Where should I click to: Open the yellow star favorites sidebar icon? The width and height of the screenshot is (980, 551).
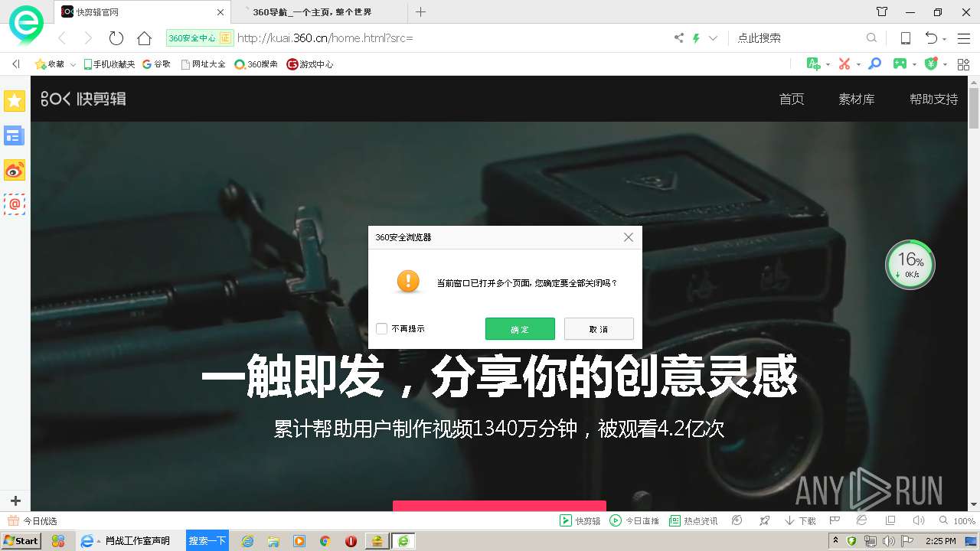15,100
